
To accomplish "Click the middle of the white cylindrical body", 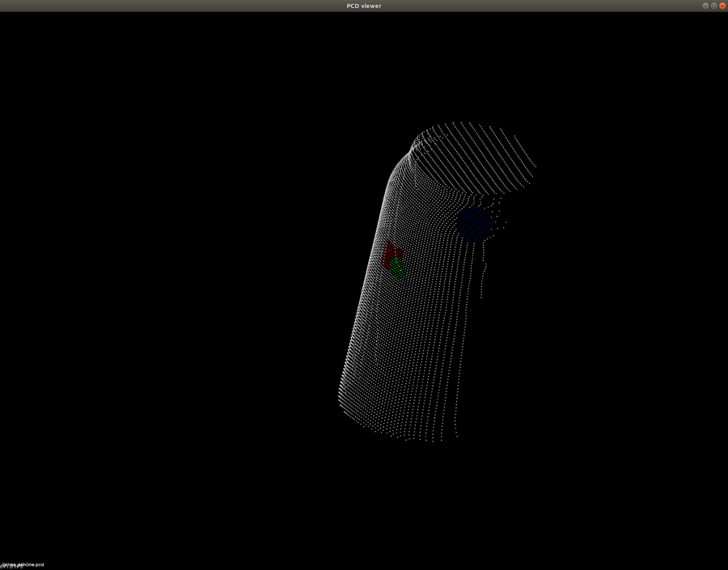I will click(x=413, y=323).
